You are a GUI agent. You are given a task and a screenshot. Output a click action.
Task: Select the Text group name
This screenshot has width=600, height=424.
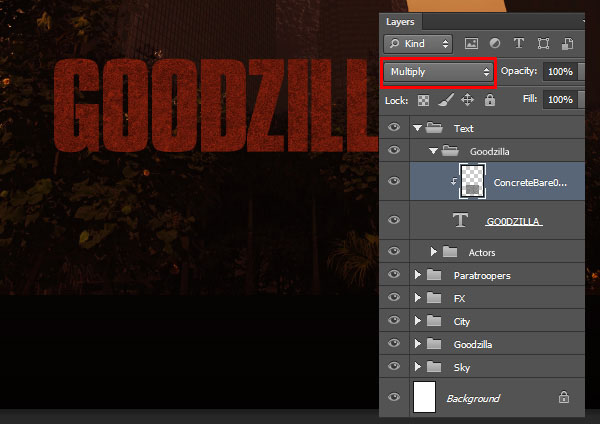[464, 129]
